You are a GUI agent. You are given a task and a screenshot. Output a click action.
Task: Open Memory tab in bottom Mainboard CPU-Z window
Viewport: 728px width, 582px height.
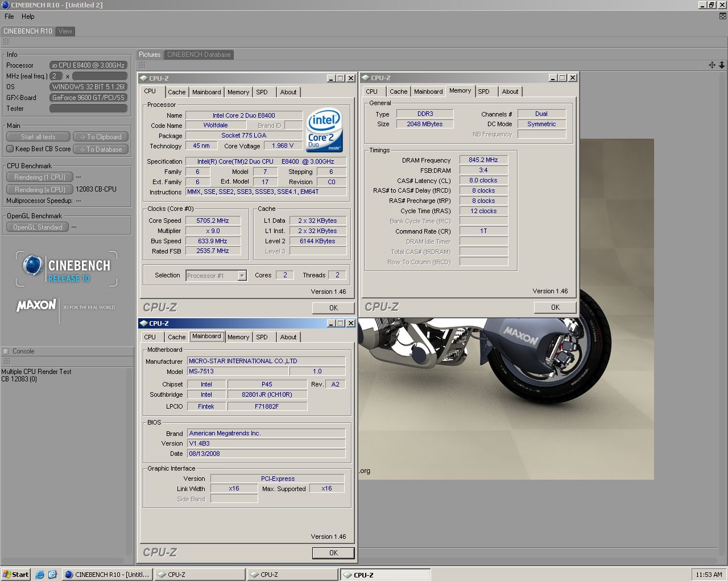(x=238, y=337)
